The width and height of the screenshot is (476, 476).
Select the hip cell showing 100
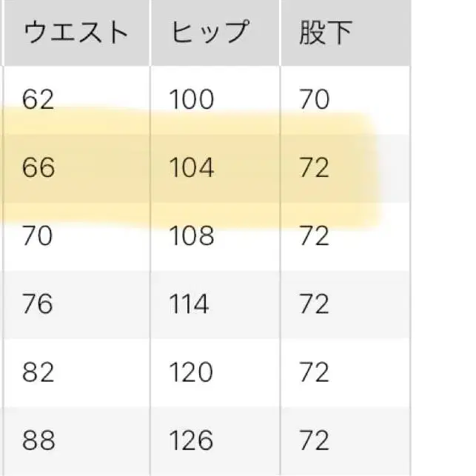point(192,99)
